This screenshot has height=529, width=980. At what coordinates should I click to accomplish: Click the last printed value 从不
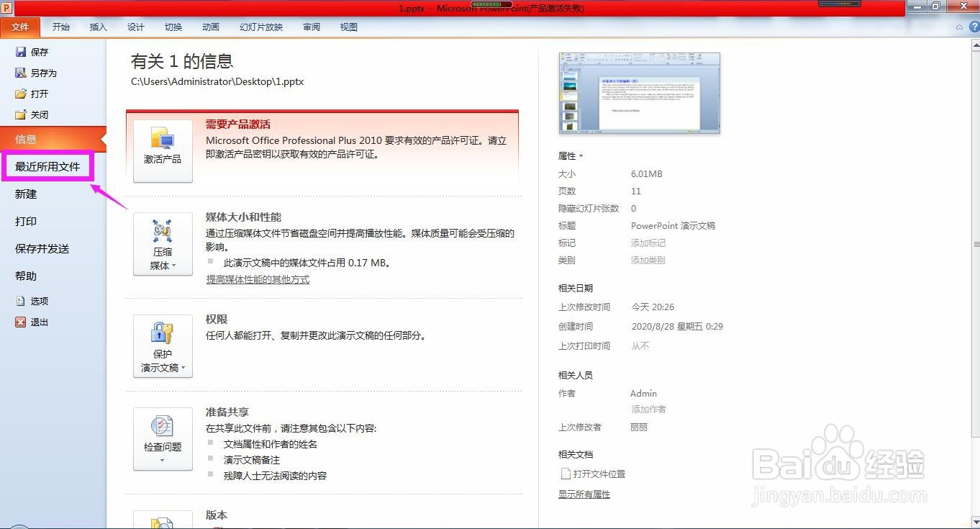[x=640, y=345]
